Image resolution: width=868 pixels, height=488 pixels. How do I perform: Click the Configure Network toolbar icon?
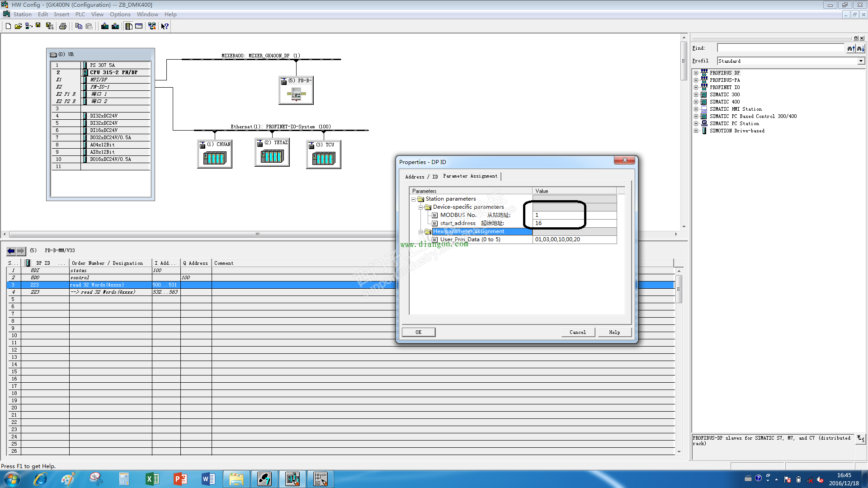152,26
